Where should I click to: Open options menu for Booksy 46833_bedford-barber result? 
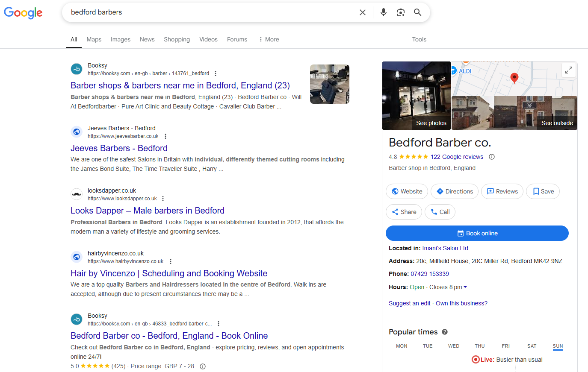point(219,324)
